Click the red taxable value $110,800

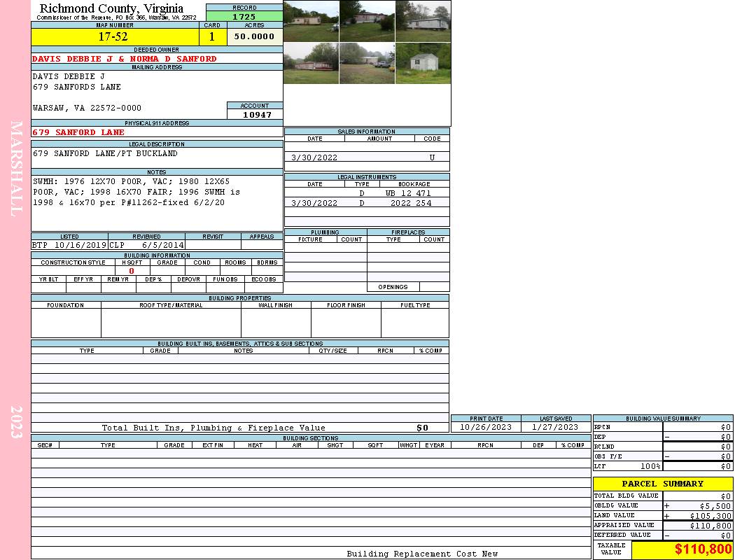click(703, 549)
